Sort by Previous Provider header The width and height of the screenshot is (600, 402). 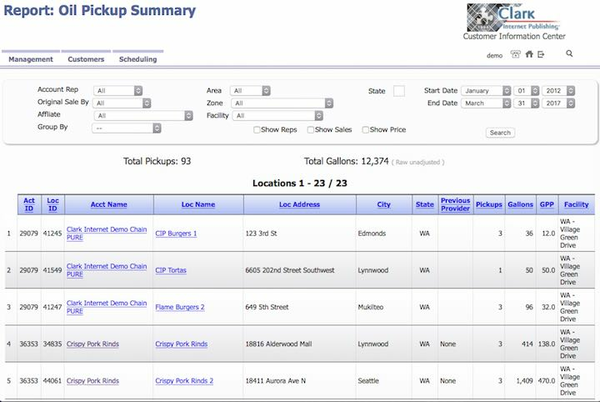[455, 205]
